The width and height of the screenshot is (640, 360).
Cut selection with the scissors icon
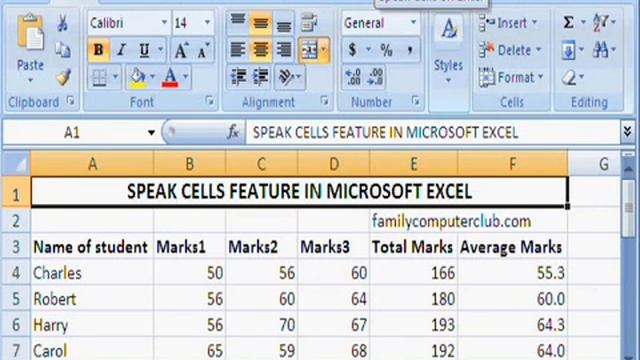[62, 23]
